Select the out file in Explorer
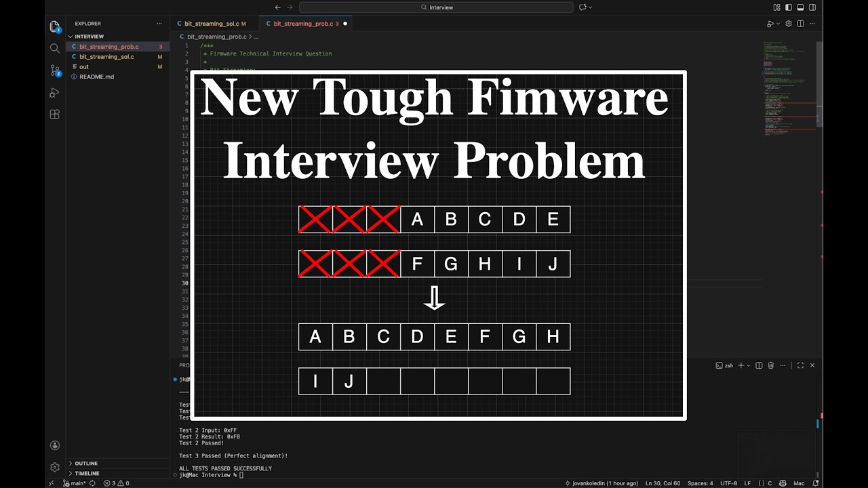This screenshot has height=488, width=868. 117,67
